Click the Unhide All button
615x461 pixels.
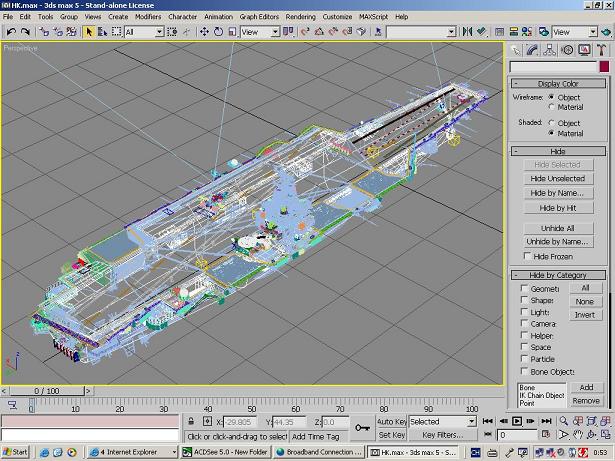pos(557,228)
